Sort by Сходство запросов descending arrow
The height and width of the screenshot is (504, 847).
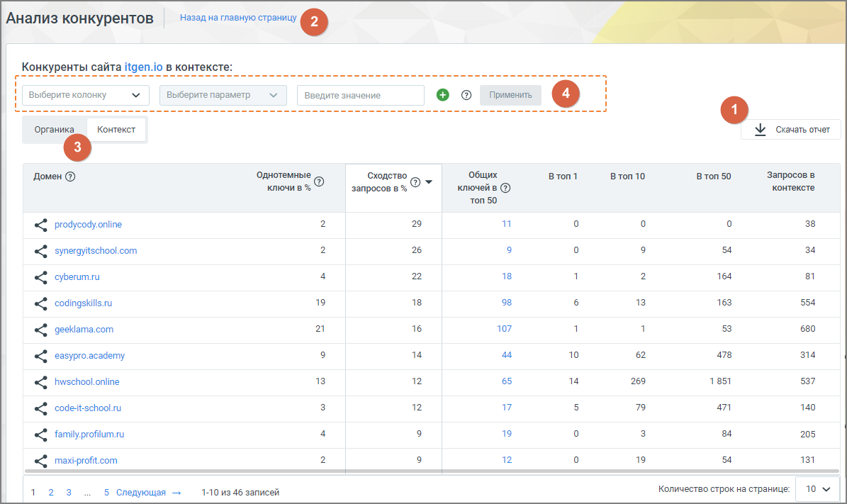click(x=429, y=182)
